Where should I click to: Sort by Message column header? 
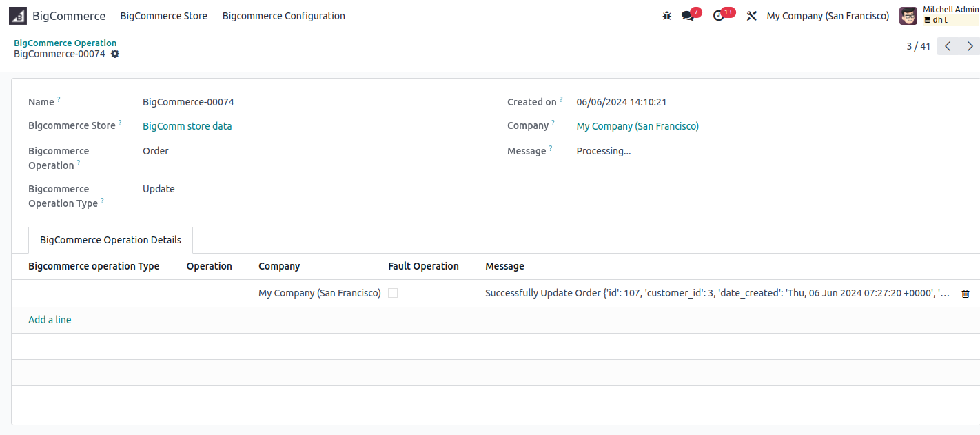(504, 266)
